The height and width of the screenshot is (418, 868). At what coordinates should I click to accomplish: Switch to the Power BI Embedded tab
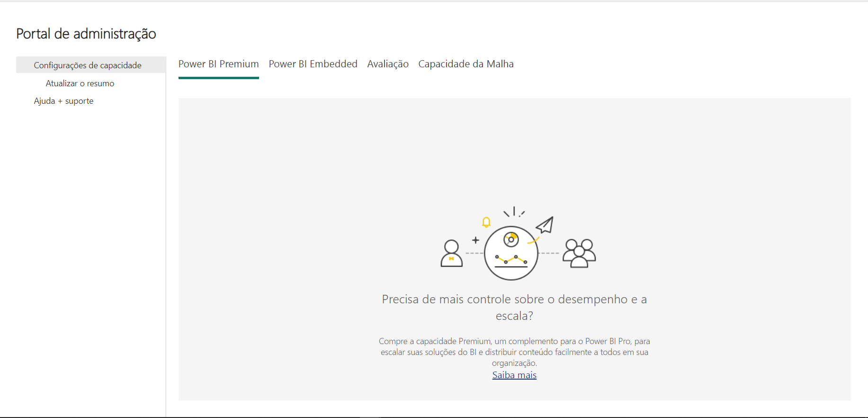tap(313, 64)
